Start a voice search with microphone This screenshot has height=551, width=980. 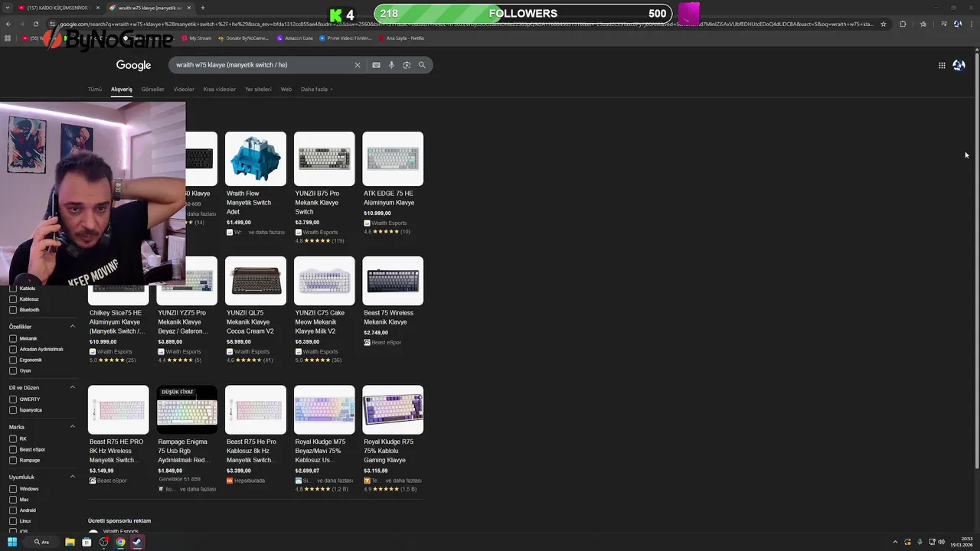(391, 65)
